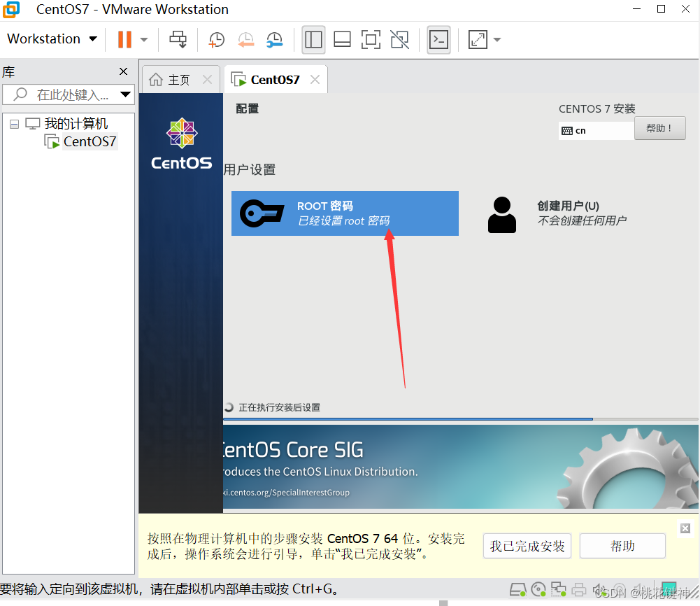The width and height of the screenshot is (700, 606).
Task: Select CentOS7 in the library tree
Action: (x=90, y=141)
